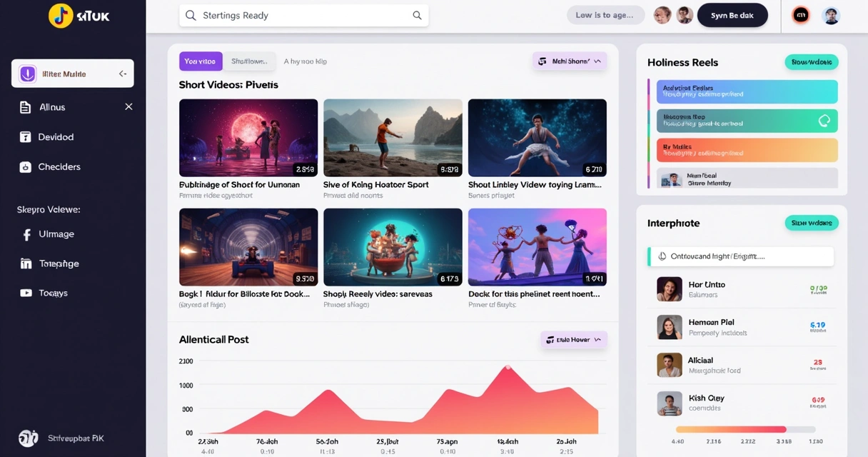Expand the Etolo Hower dropdown above the chart
The image size is (868, 457).
coord(573,339)
